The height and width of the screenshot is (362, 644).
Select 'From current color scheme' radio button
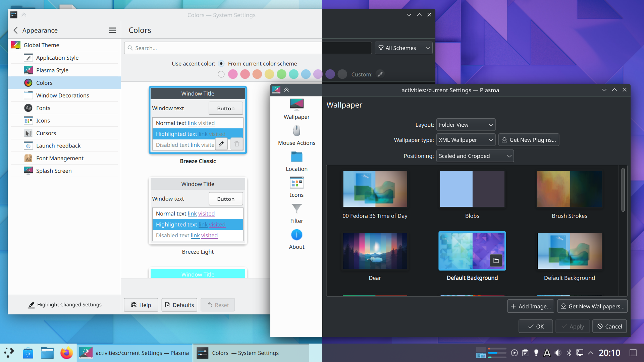pos(221,63)
